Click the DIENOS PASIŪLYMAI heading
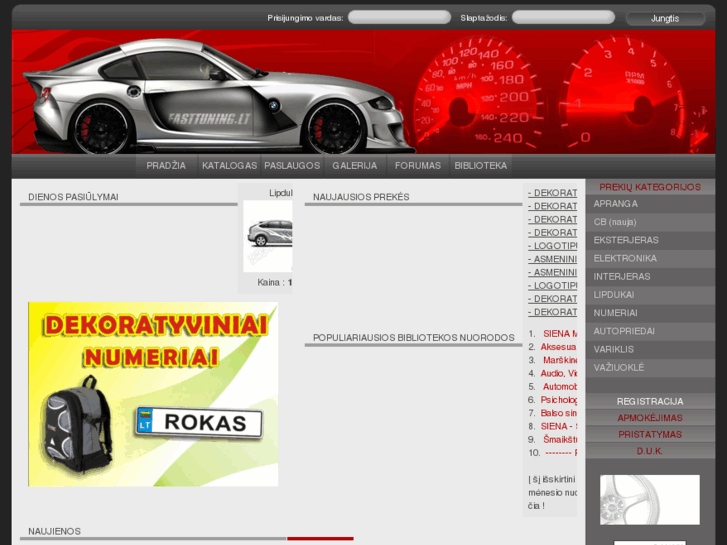 click(73, 197)
